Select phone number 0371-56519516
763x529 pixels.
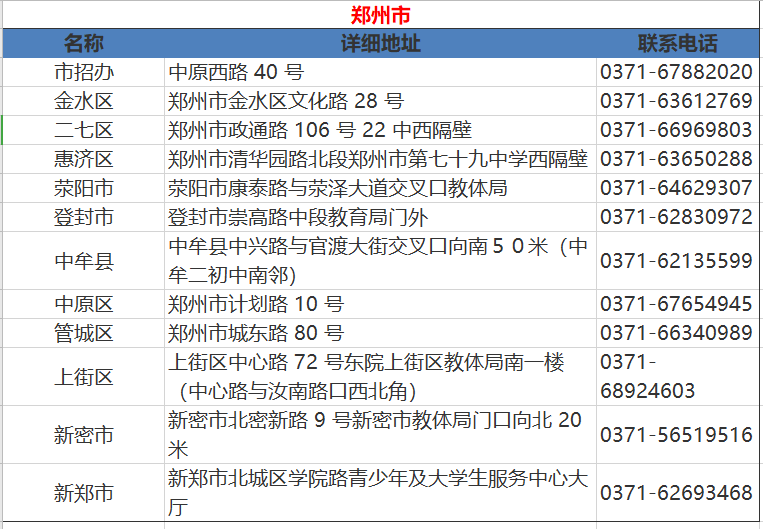678,435
